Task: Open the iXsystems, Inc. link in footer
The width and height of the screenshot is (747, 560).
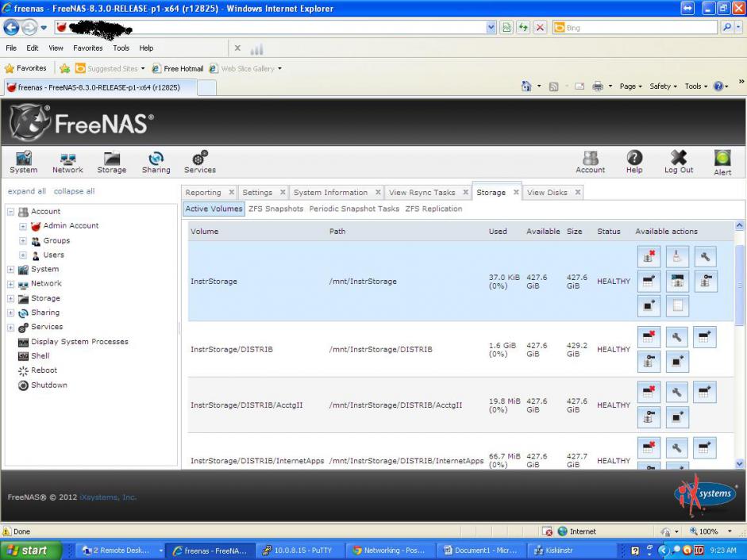Action: pos(108,497)
